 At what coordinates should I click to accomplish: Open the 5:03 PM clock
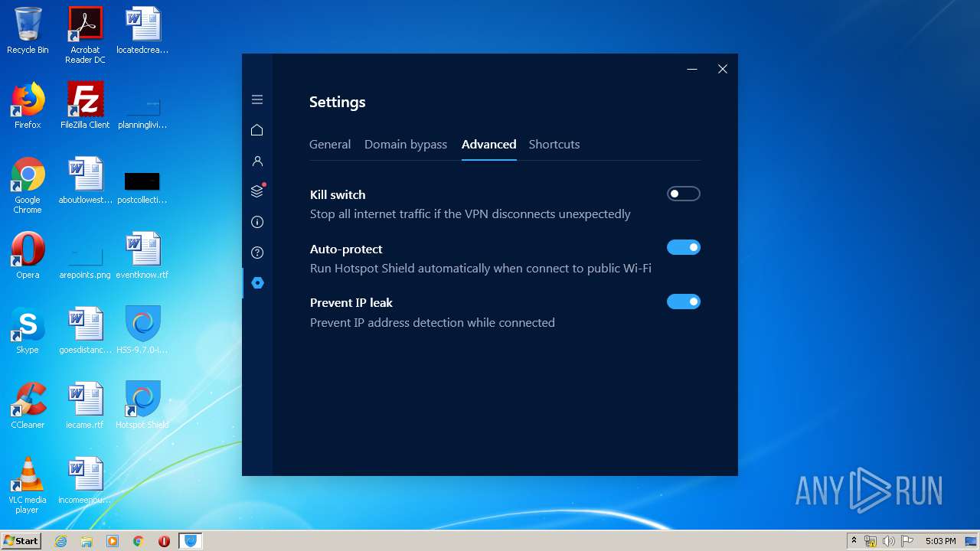point(940,541)
